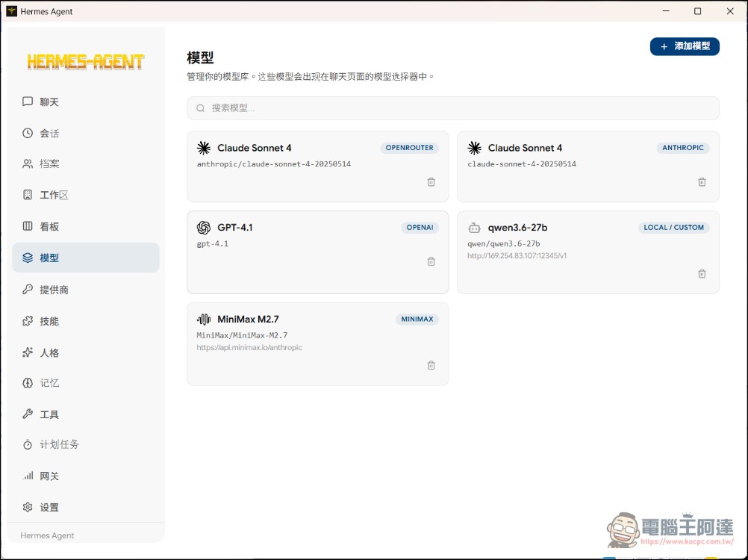Click the http://169.254.83.107:12345/v1 URL
The width and height of the screenshot is (748, 560).
[x=517, y=255]
